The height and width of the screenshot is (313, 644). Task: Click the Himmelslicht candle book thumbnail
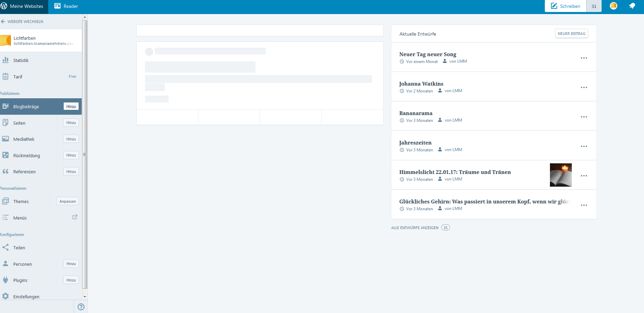click(x=561, y=175)
